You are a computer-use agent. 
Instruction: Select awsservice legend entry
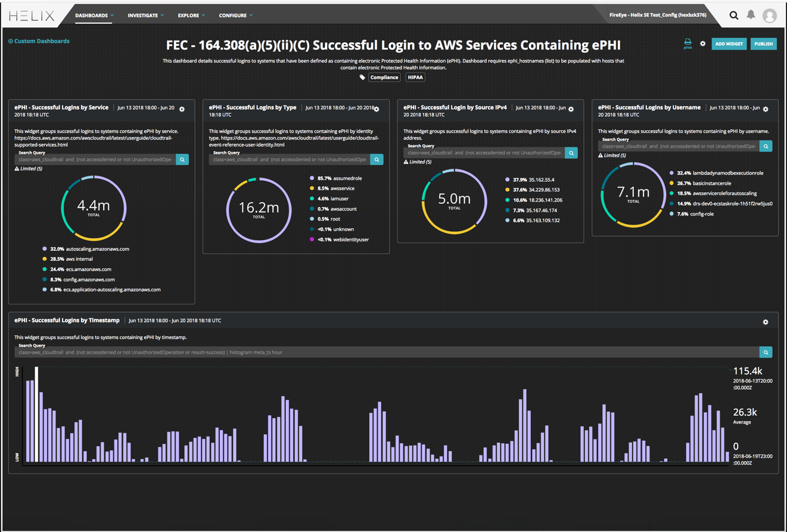click(x=332, y=188)
